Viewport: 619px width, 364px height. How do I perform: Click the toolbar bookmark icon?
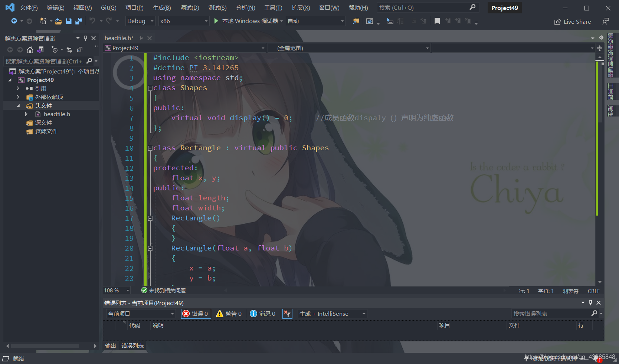437,21
